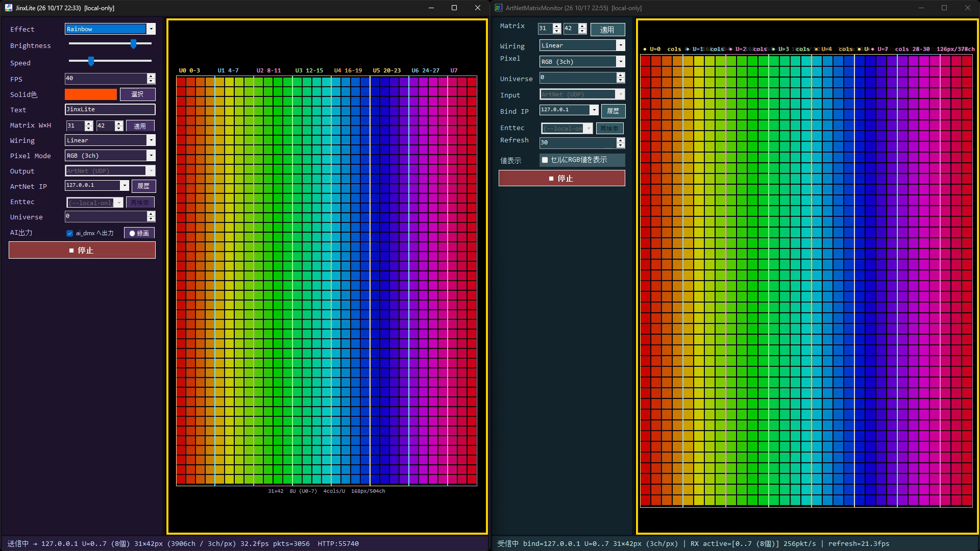The height and width of the screenshot is (551, 980).
Task: Click the U3 12-15 universe label in JinxLite
Action: click(x=309, y=70)
